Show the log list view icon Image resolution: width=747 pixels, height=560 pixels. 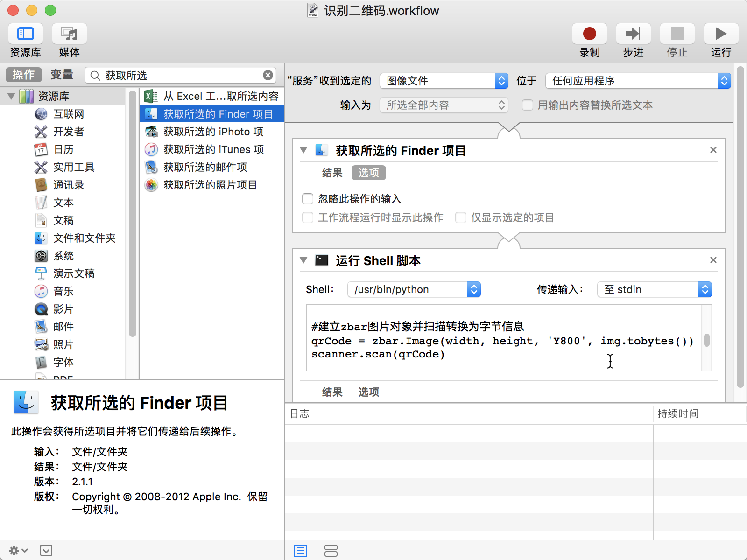301,551
